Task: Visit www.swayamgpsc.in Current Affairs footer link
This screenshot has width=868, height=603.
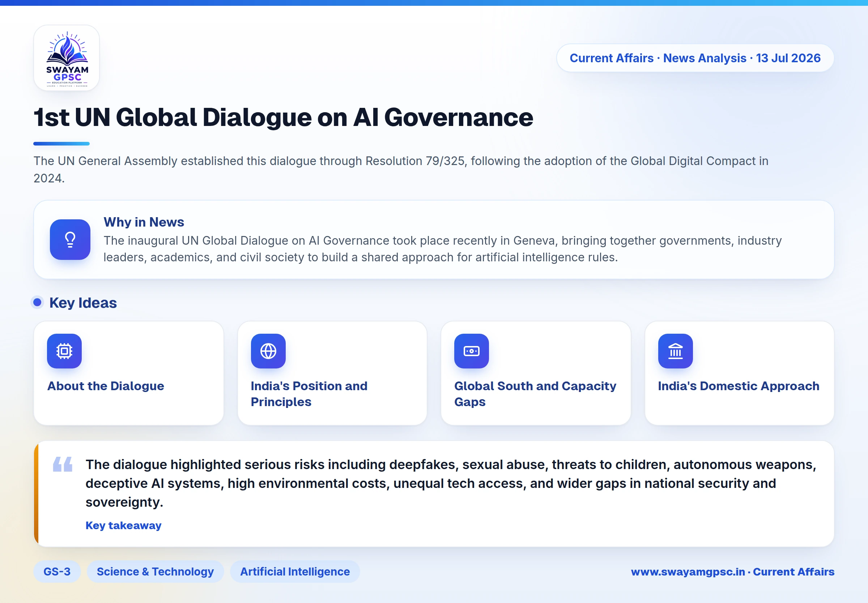Action: pos(732,572)
